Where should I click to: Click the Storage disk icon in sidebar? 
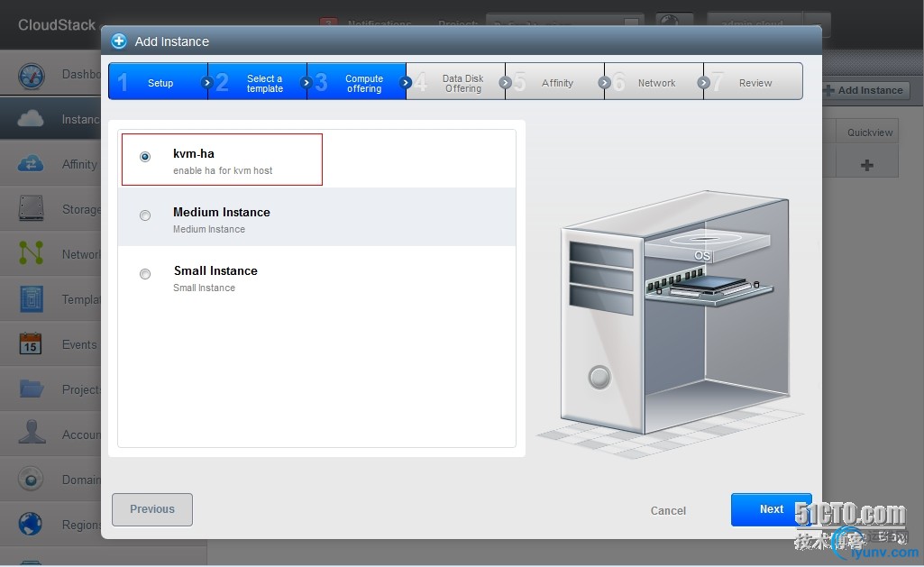[32, 208]
